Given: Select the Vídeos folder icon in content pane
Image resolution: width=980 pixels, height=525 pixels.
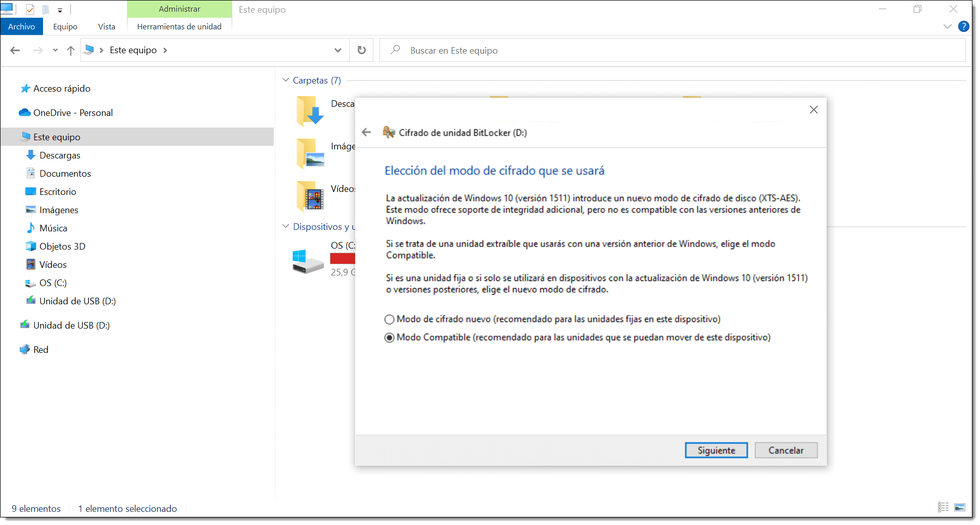Looking at the screenshot, I should (x=310, y=196).
